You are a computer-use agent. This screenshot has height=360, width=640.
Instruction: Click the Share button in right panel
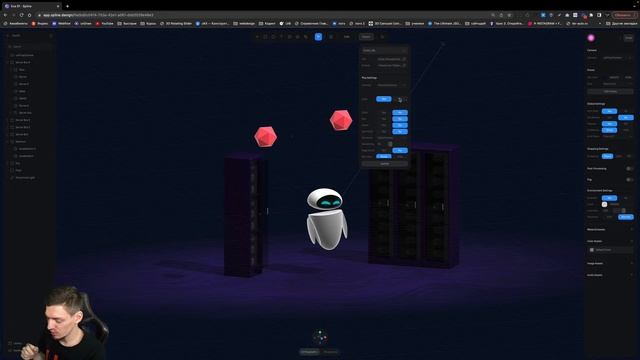coord(629,38)
